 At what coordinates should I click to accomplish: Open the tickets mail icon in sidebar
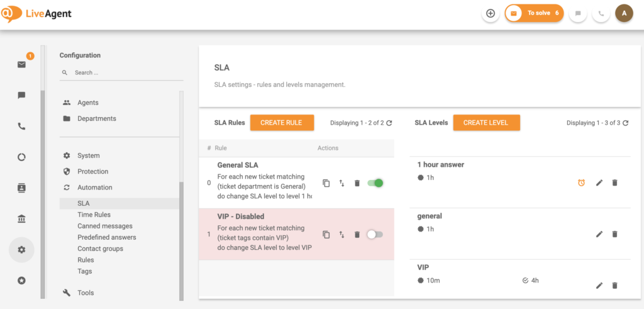coord(21,64)
